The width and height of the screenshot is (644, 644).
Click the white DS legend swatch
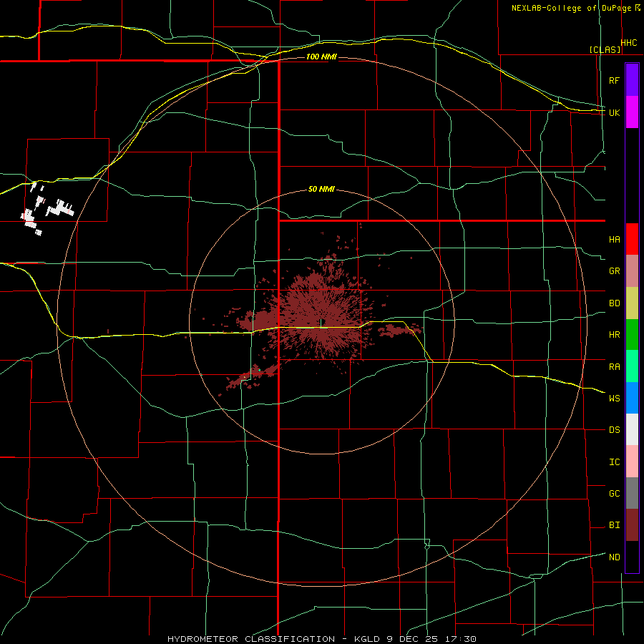point(632,429)
